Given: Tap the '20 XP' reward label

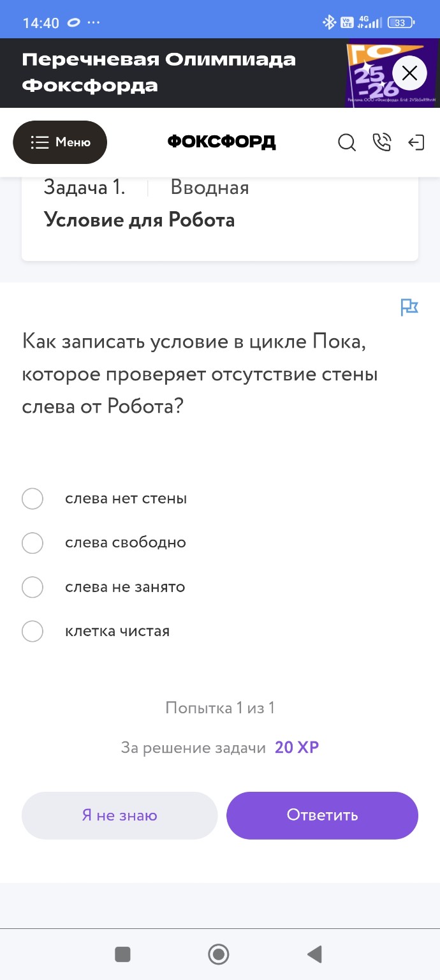Looking at the screenshot, I should (x=297, y=747).
